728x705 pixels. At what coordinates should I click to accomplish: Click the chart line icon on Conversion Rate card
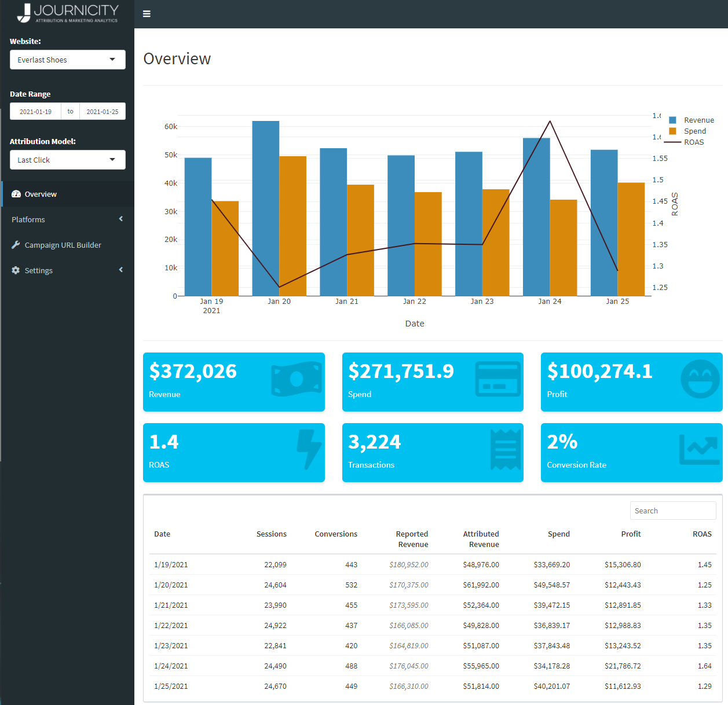tap(699, 450)
